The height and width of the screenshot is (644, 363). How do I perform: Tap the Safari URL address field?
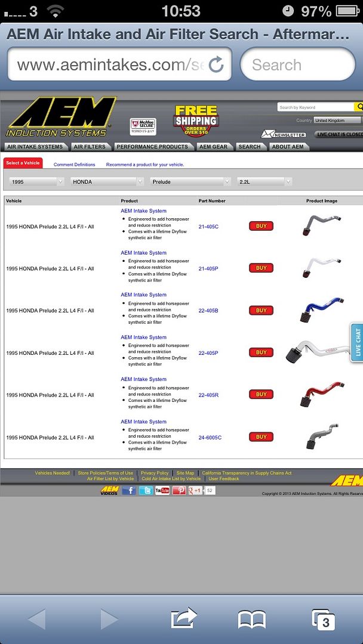[119, 64]
